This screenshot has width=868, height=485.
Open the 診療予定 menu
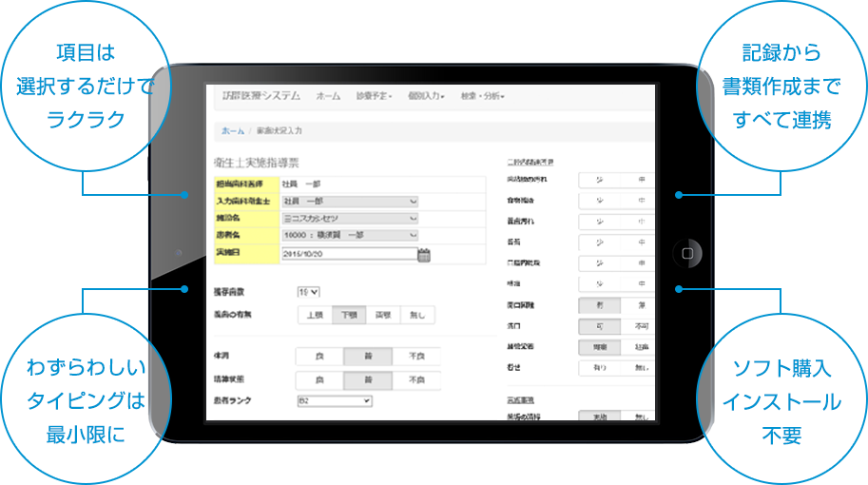click(375, 97)
